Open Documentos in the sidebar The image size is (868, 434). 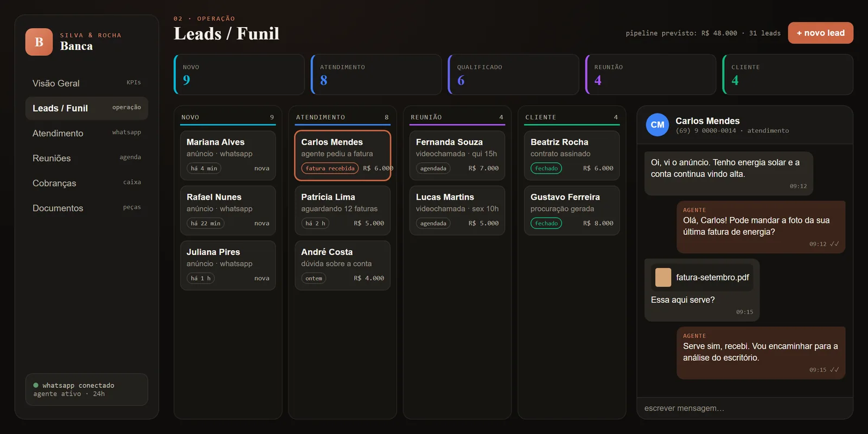[87, 208]
